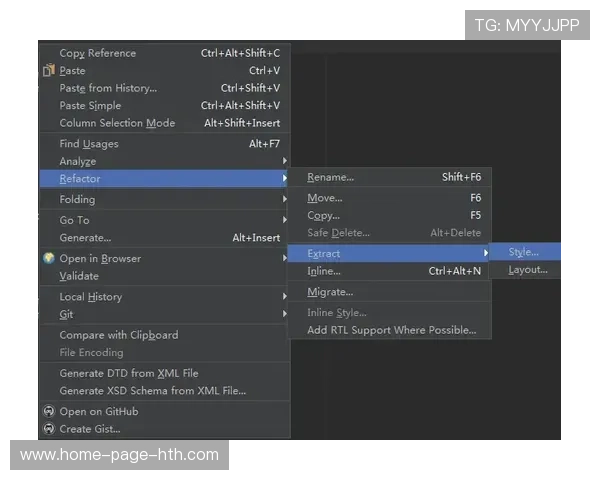Select Copy Reference from context menu

point(98,53)
